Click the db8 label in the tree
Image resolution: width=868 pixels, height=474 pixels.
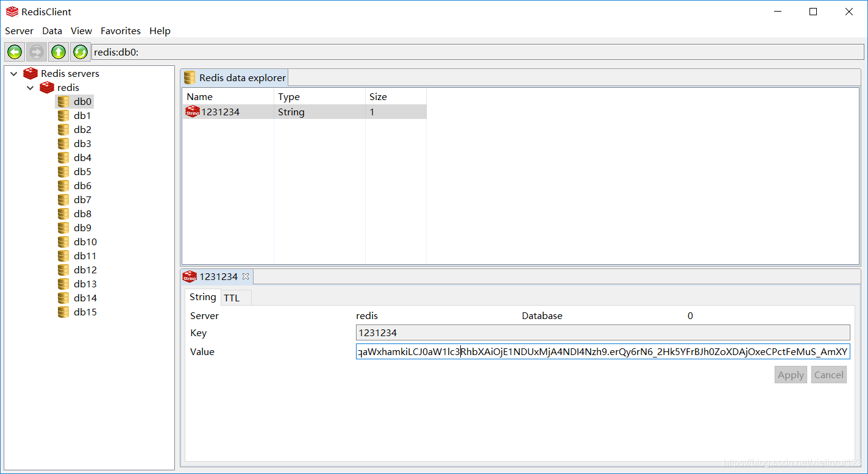[82, 214]
